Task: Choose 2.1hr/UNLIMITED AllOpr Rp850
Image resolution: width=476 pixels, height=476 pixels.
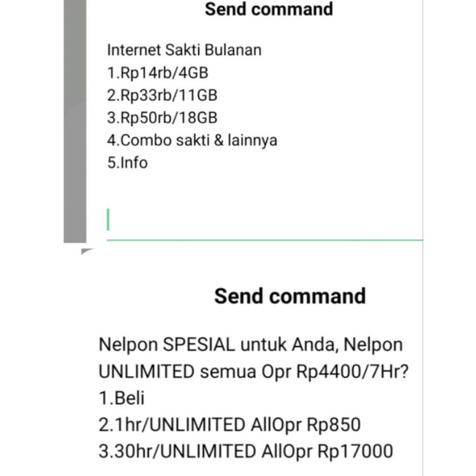Action: tap(229, 425)
